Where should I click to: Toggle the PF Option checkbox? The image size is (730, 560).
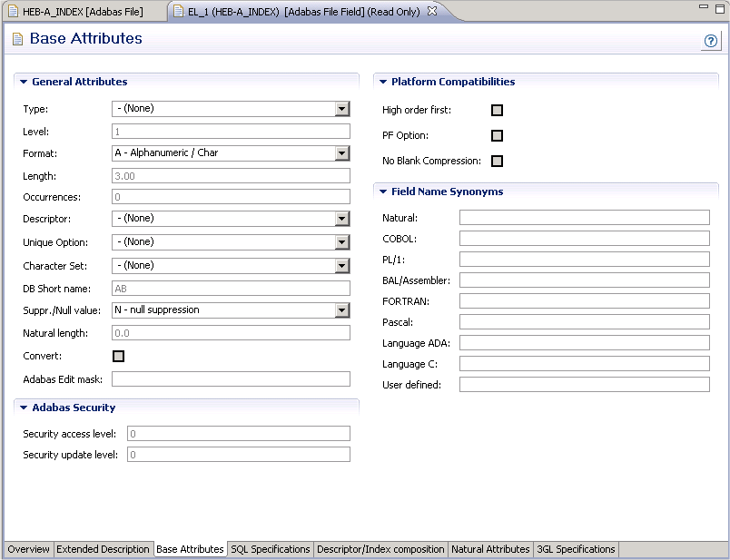[x=497, y=136]
